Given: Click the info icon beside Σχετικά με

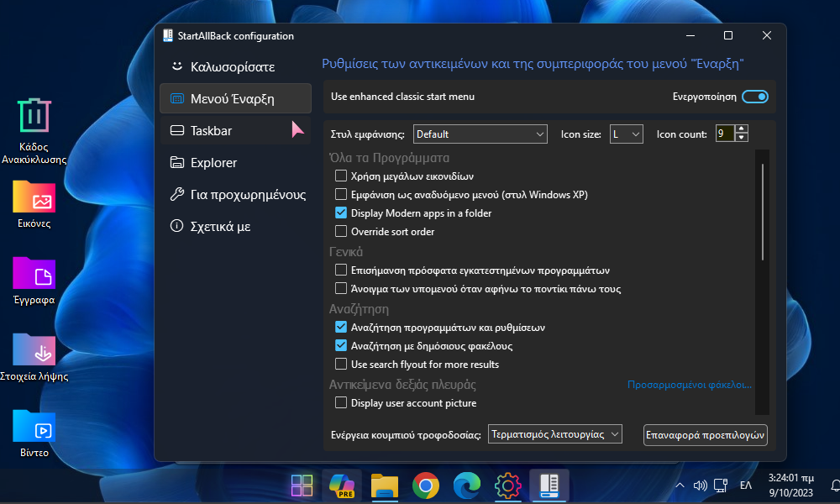Looking at the screenshot, I should tap(176, 226).
